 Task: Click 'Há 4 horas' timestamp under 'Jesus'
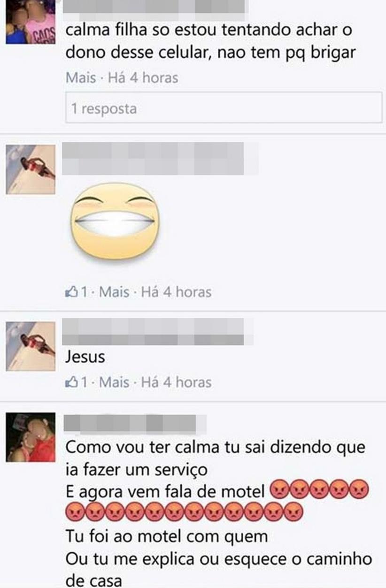tap(176, 382)
